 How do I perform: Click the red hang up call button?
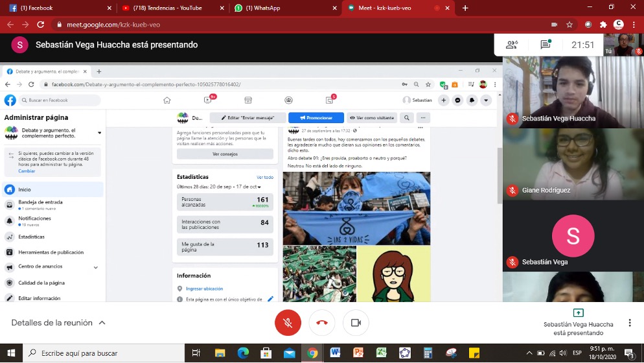pyautogui.click(x=322, y=323)
